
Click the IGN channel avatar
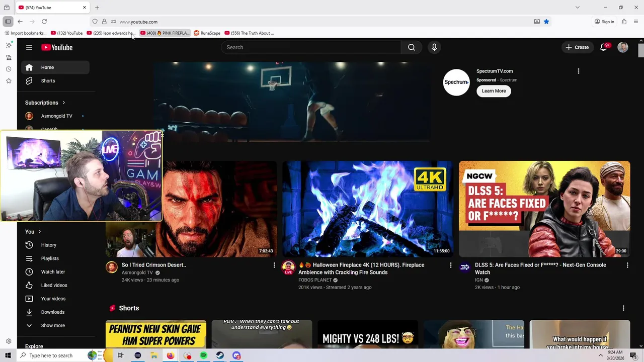pyautogui.click(x=465, y=267)
